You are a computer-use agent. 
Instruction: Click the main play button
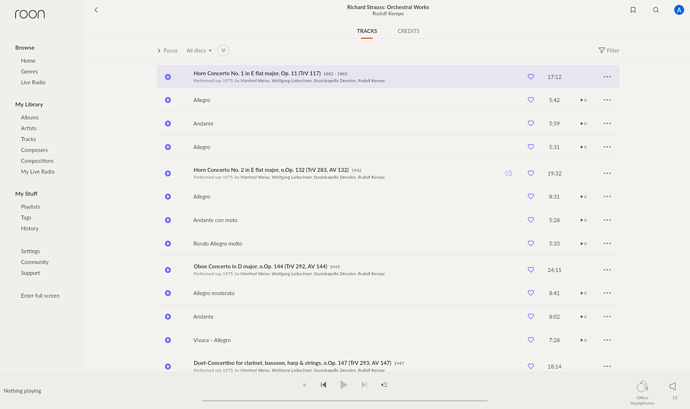tap(344, 385)
